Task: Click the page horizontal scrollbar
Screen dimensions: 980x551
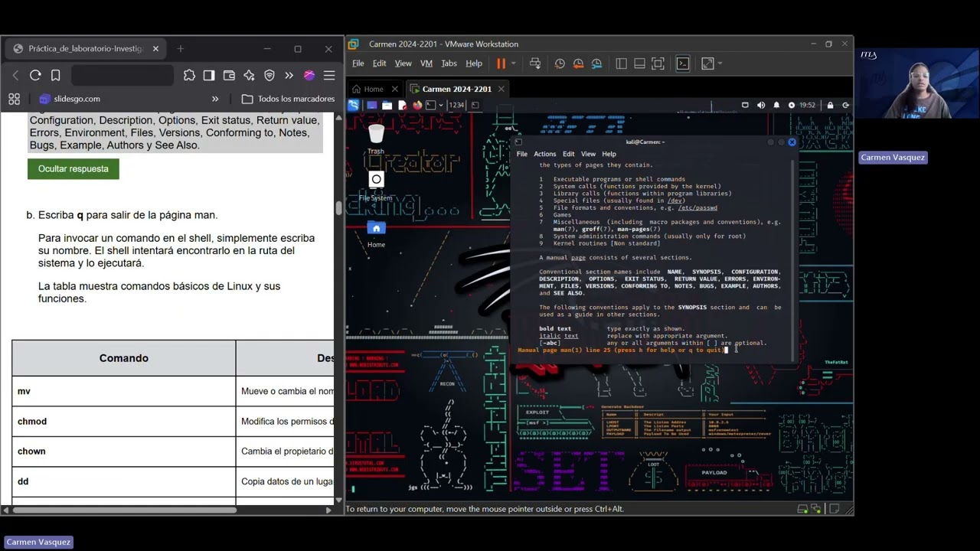Action: coord(124,510)
